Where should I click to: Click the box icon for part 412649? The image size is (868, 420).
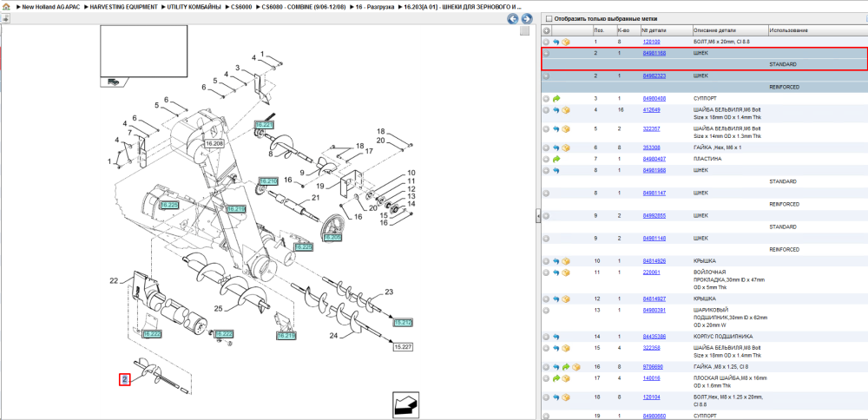pos(566,110)
